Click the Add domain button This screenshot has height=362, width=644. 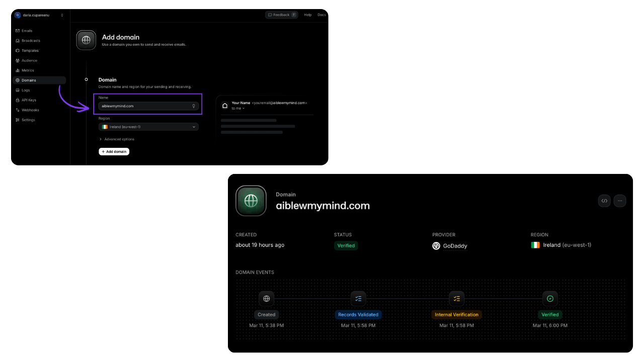click(x=114, y=151)
